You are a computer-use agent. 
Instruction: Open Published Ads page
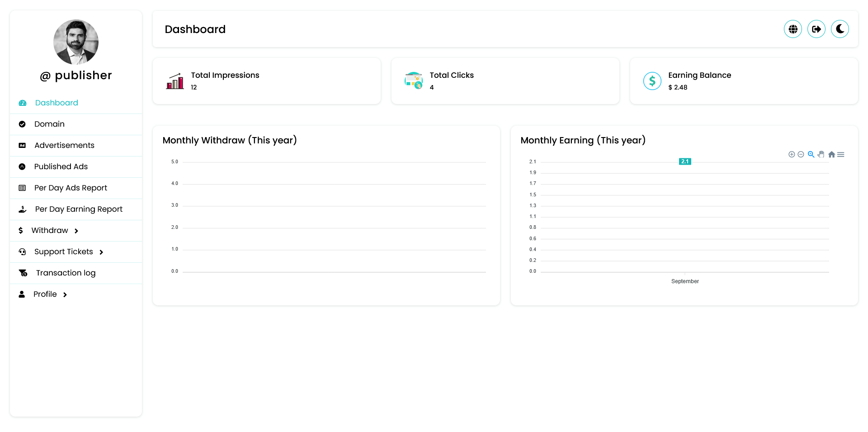pyautogui.click(x=61, y=167)
